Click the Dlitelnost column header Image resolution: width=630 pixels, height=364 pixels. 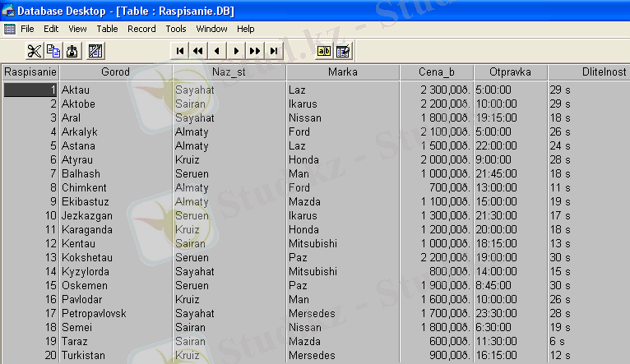pyautogui.click(x=589, y=72)
